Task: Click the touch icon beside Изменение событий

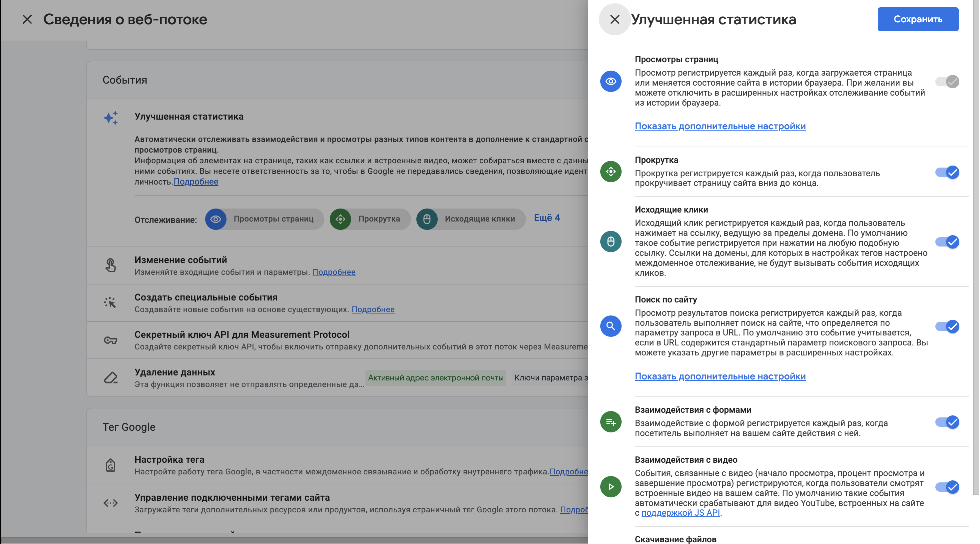Action: point(110,265)
